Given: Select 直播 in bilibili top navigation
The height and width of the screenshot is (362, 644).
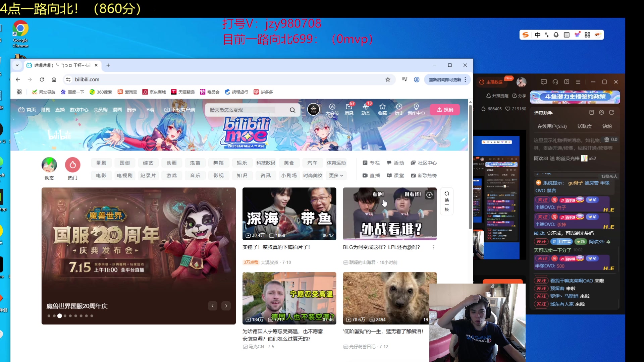Looking at the screenshot, I should coord(60,110).
